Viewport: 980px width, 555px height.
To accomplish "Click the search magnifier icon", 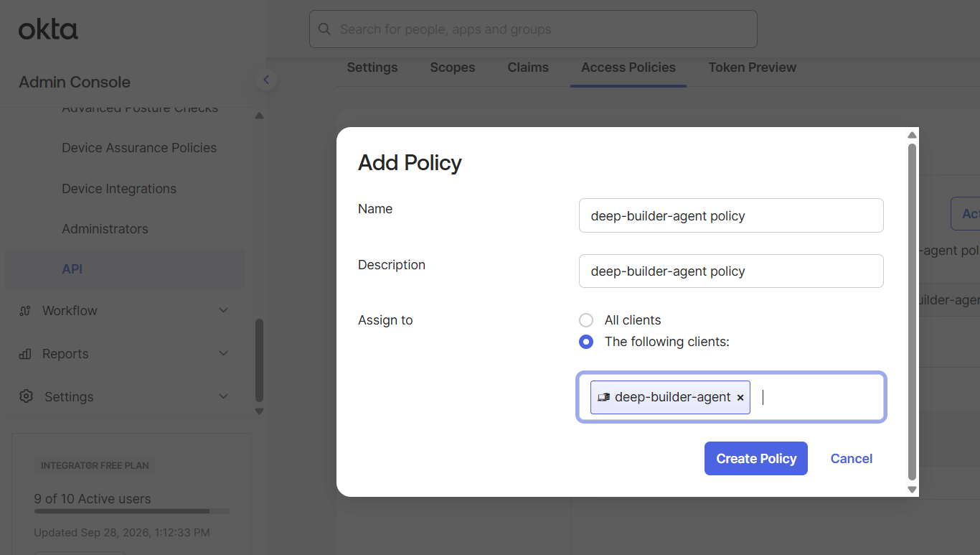I will pyautogui.click(x=325, y=29).
